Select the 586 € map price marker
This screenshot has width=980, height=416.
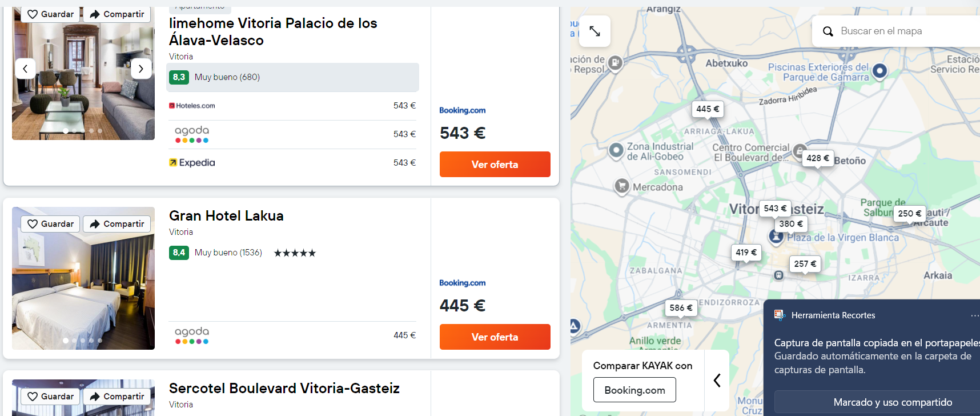point(681,308)
